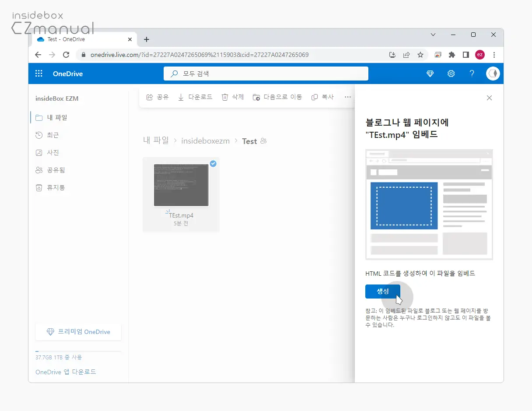
Task: Close the embed side panel
Action: tap(489, 98)
